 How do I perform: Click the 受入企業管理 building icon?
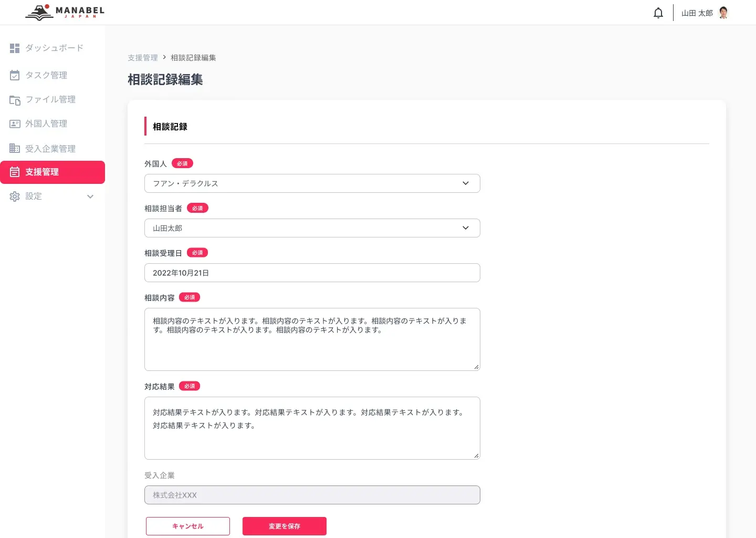click(x=15, y=148)
